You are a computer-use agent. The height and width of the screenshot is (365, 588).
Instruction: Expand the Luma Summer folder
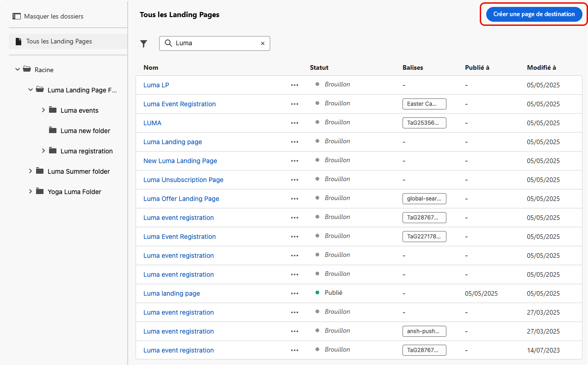tap(31, 171)
